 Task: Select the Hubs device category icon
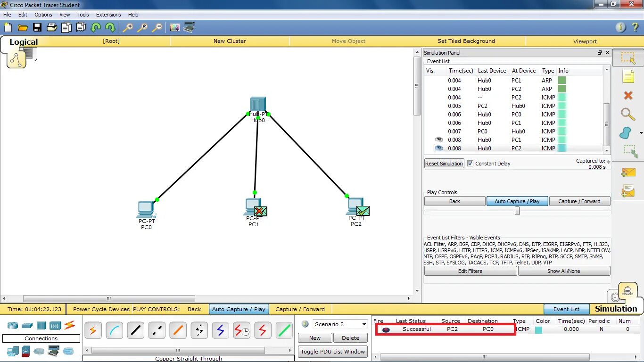tap(41, 325)
